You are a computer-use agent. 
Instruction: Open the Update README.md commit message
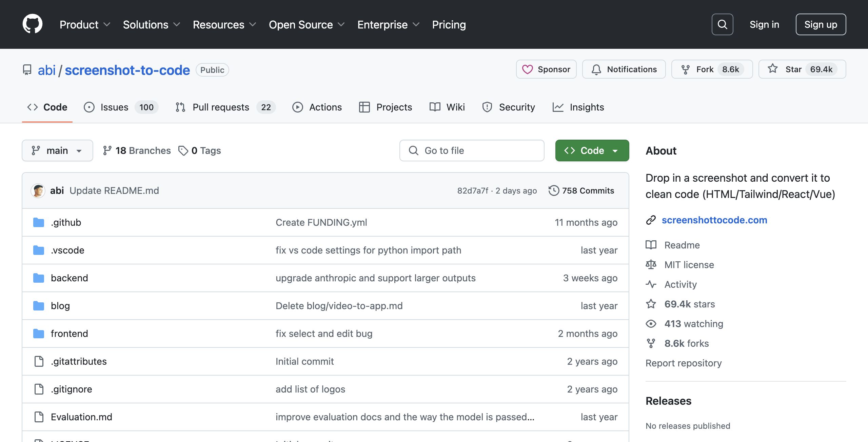tap(114, 190)
